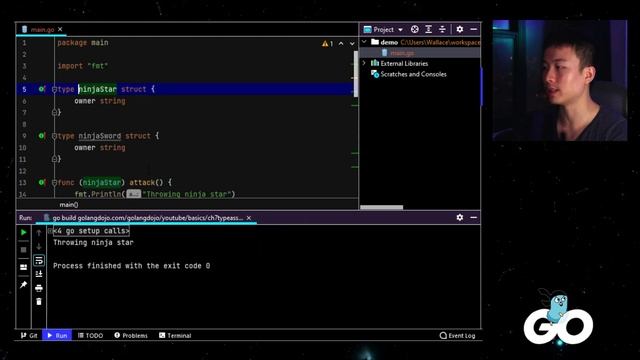Click the editor vertical scrollbar
Image resolution: width=640 pixels, height=360 pixels.
(356, 73)
